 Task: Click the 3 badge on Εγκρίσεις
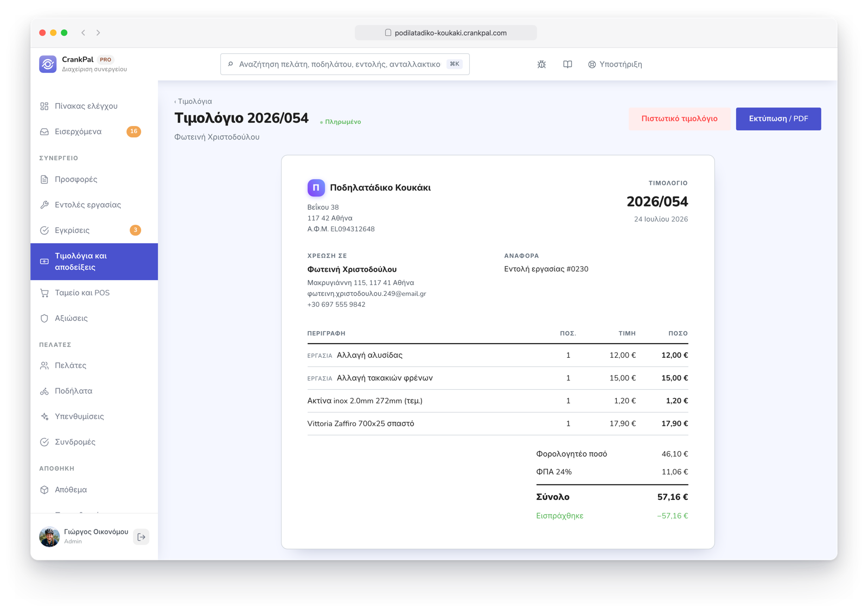pyautogui.click(x=136, y=230)
